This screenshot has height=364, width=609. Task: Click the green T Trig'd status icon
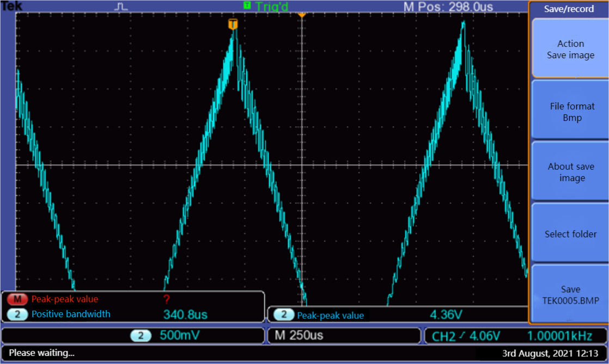pyautogui.click(x=247, y=6)
